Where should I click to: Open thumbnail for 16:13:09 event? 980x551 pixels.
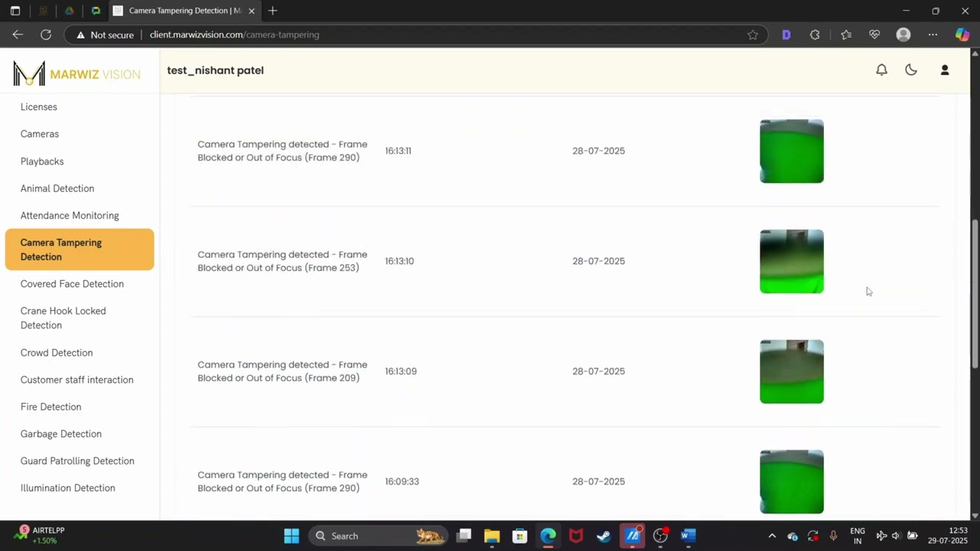792,371
